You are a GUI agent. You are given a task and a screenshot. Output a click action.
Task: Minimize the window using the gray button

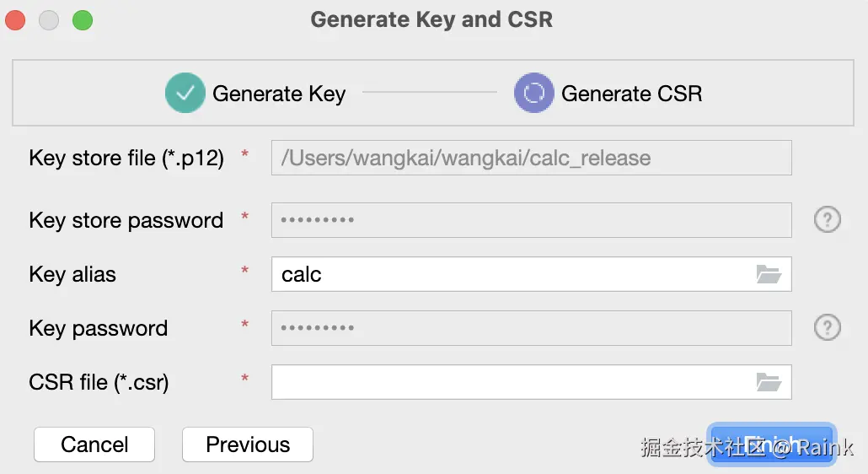point(49,20)
